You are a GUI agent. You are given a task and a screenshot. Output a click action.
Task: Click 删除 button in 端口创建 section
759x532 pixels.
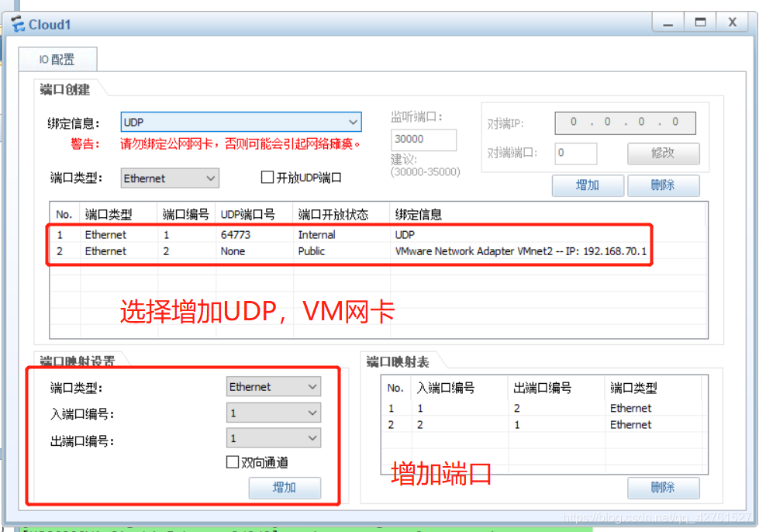(x=663, y=185)
